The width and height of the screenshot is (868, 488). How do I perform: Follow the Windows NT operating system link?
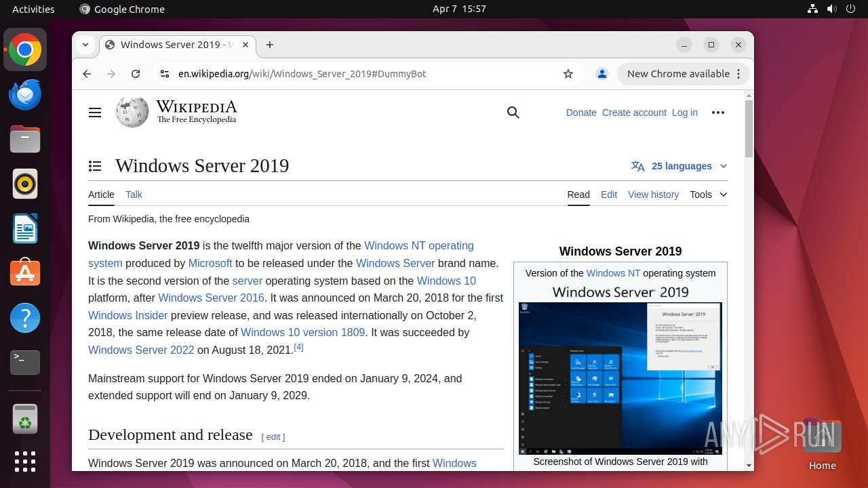click(x=419, y=245)
